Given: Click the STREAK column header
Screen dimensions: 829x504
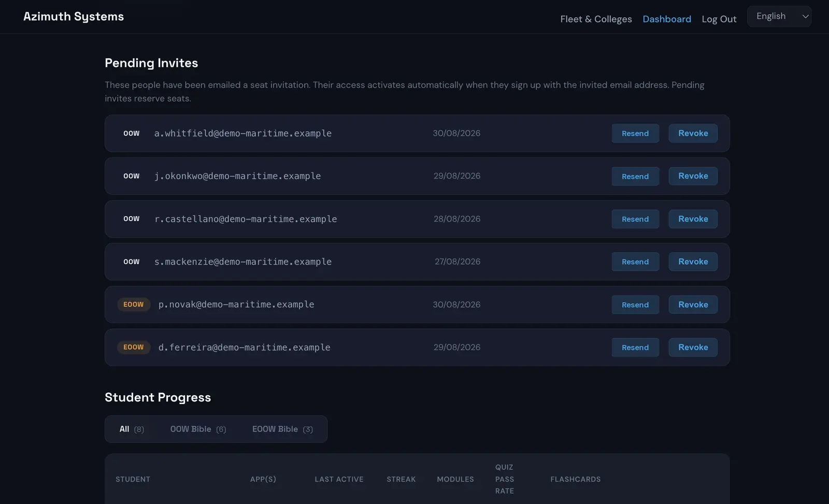Looking at the screenshot, I should 401,479.
